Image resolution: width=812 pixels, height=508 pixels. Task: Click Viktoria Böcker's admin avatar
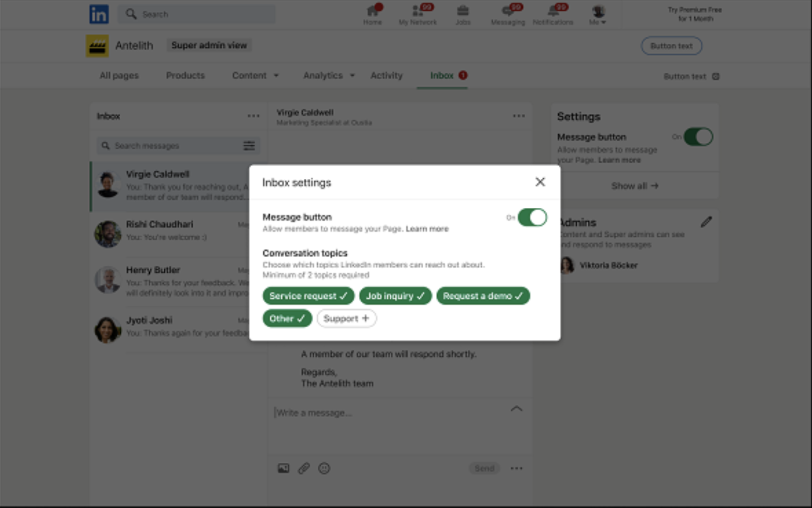point(567,265)
